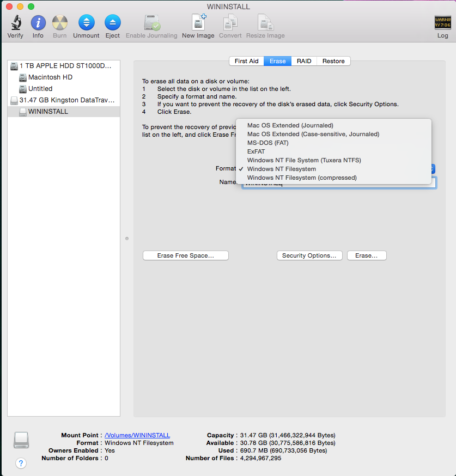The image size is (456, 476).
Task: Open the /Volumes/WININSTALL mount point link
Action: pos(137,435)
